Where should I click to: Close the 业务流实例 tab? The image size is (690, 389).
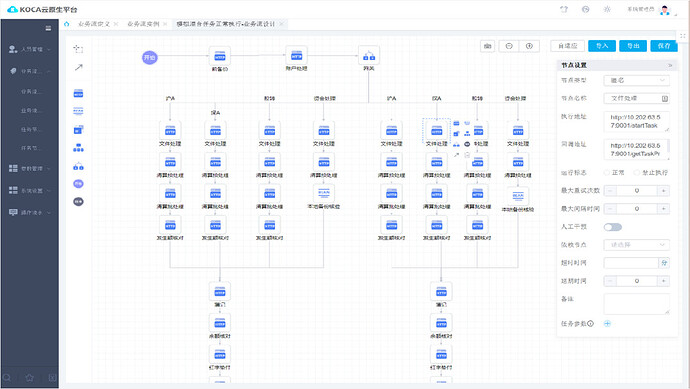165,24
